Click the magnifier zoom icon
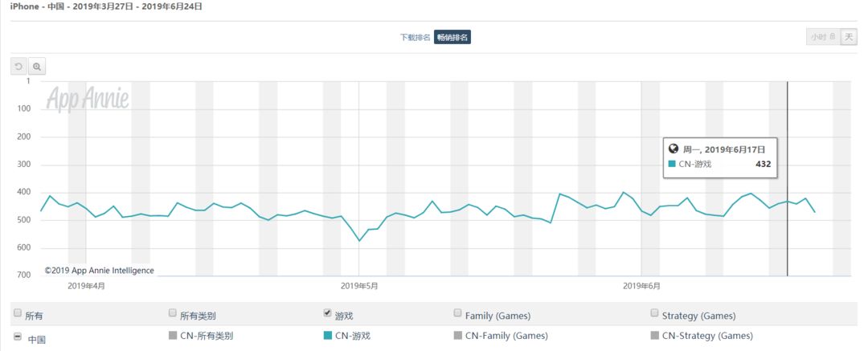The width and height of the screenshot is (868, 351). (37, 67)
